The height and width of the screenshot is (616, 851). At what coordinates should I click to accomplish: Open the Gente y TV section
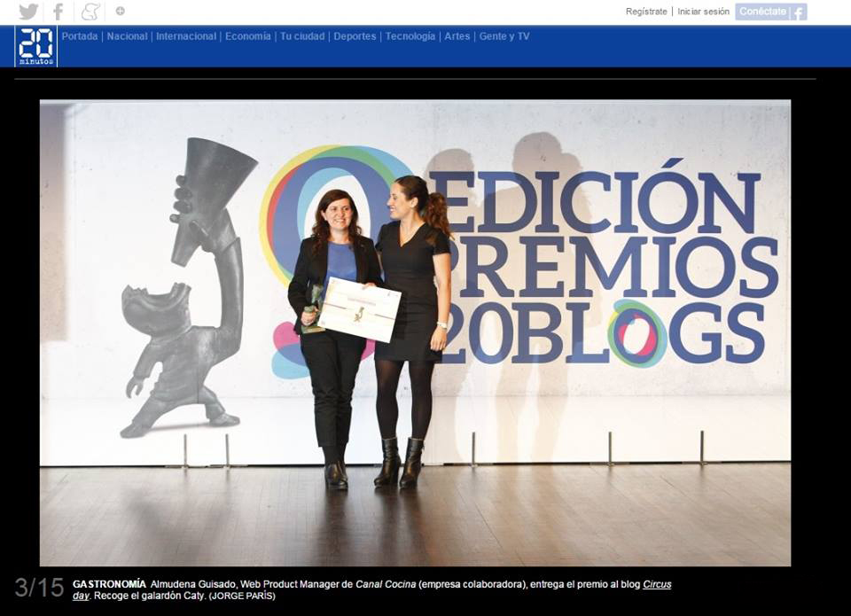point(504,36)
